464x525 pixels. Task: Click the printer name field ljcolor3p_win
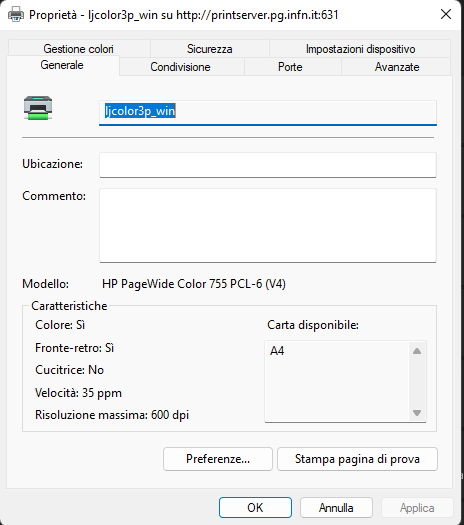click(x=268, y=112)
